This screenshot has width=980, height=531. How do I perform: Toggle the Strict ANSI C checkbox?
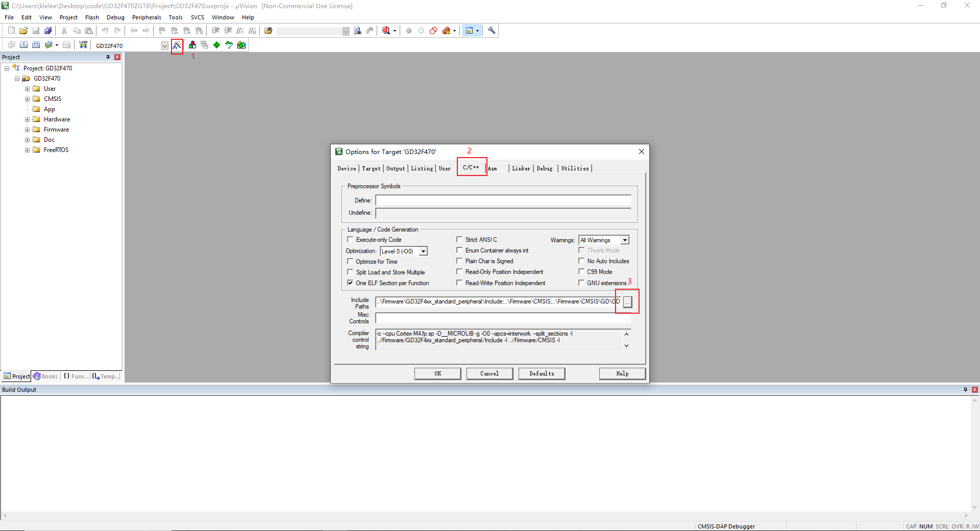click(459, 239)
